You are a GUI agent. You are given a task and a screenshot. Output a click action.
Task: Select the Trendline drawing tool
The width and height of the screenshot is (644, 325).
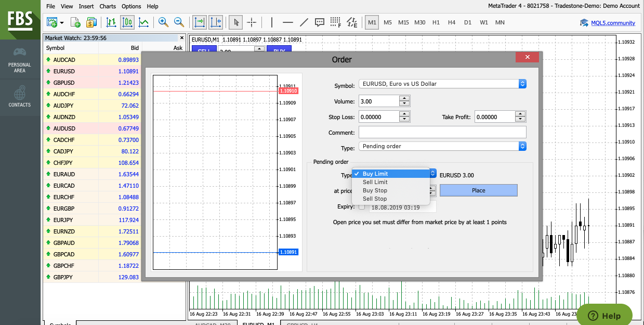[304, 22]
